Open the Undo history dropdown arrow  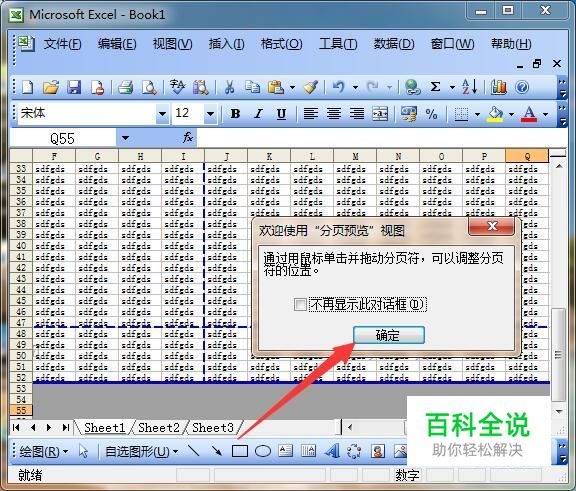click(355, 87)
